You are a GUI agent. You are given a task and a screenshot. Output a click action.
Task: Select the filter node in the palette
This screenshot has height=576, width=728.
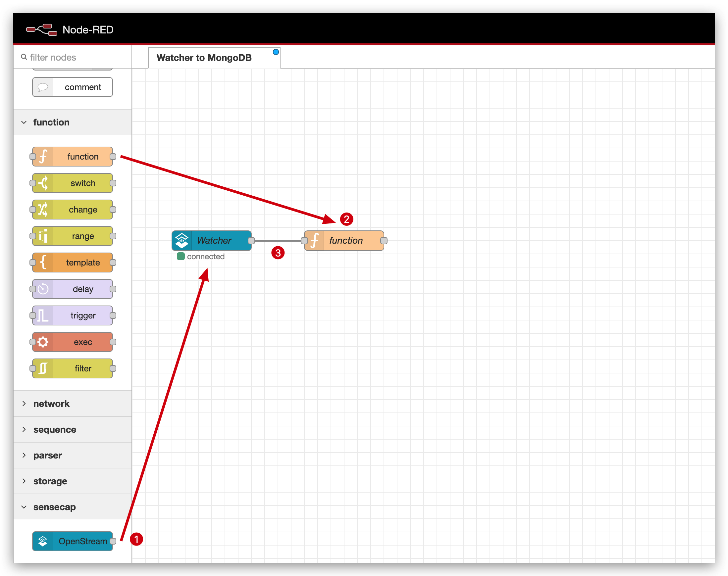[x=73, y=368]
